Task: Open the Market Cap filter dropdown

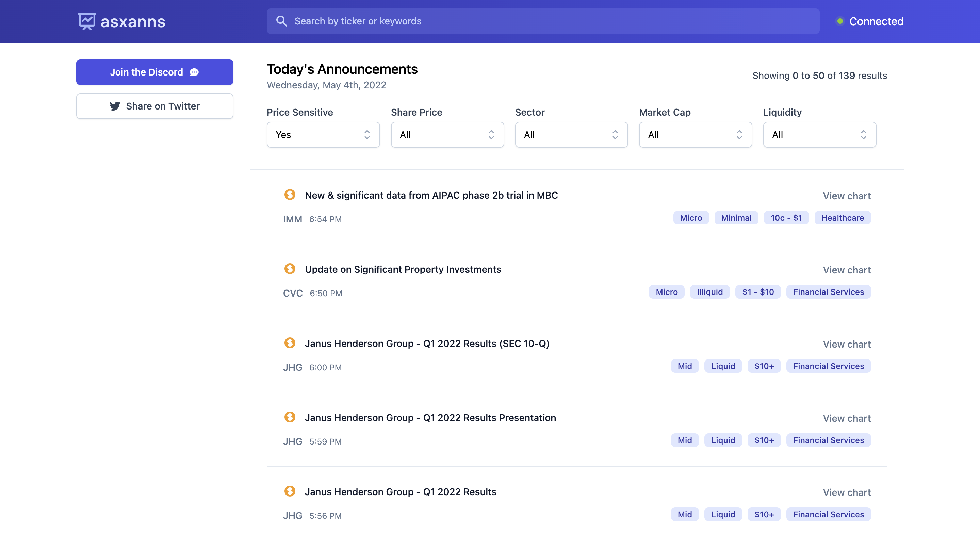Action: pos(696,135)
